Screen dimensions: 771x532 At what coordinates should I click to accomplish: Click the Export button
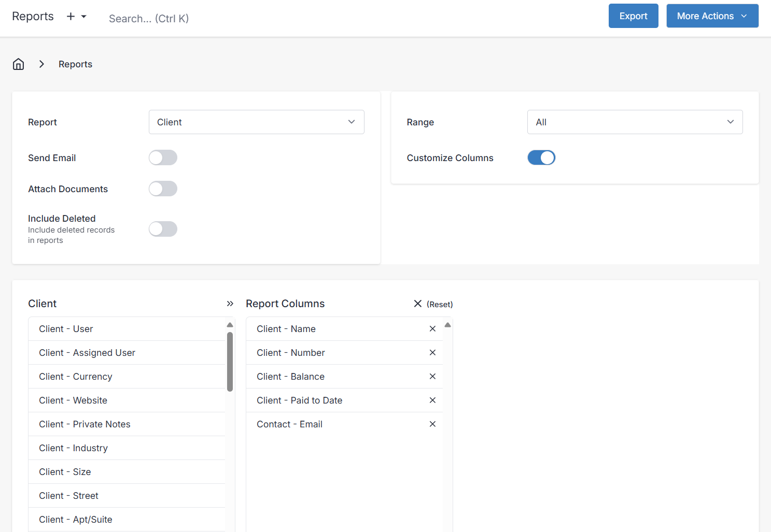click(x=634, y=16)
